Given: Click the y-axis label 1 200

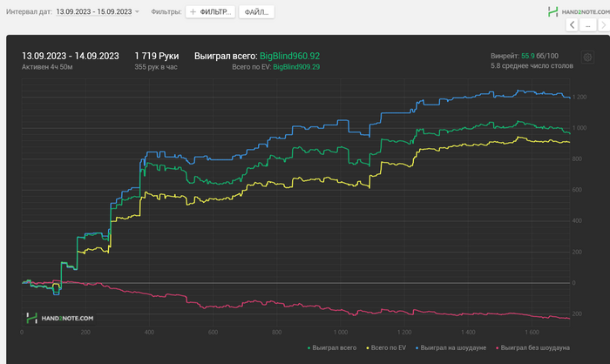Looking at the screenshot, I should tap(579, 97).
